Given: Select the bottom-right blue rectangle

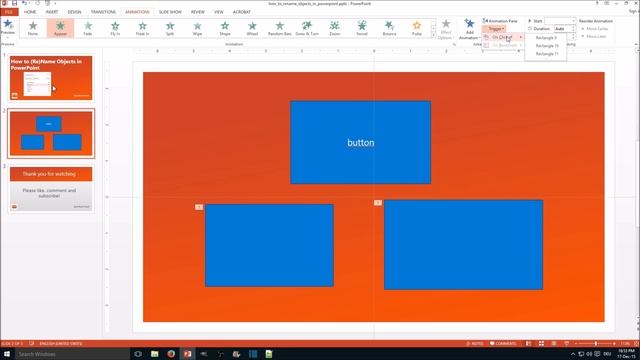Looking at the screenshot, I should (463, 245).
